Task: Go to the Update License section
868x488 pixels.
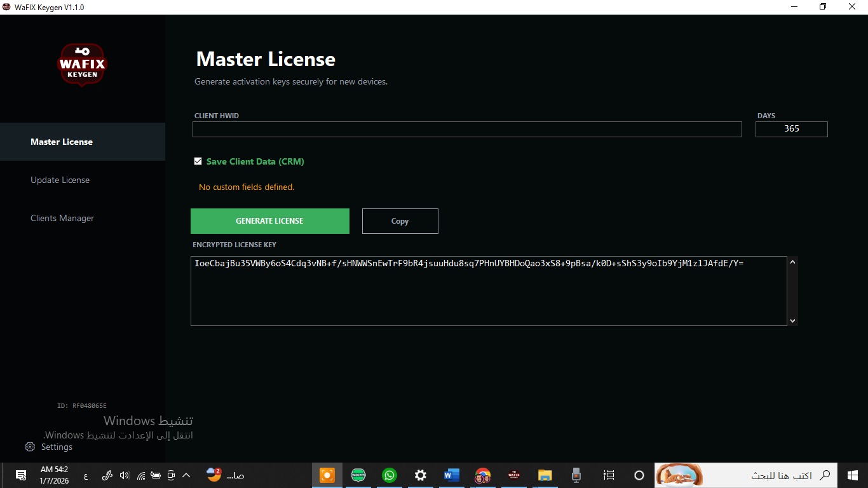Action: tap(60, 180)
